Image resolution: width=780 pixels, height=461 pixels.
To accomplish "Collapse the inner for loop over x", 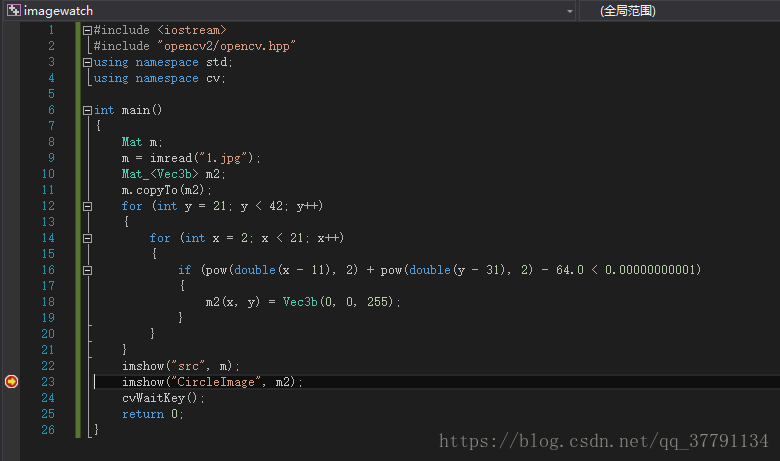I will (87, 238).
